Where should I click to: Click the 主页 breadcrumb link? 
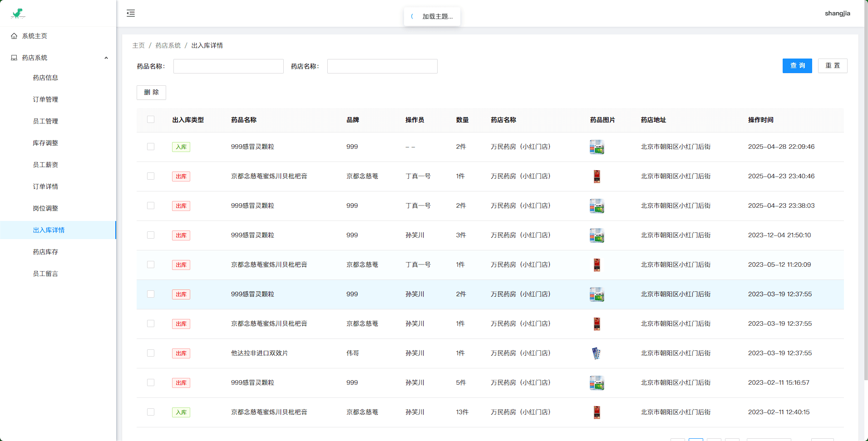tap(138, 45)
